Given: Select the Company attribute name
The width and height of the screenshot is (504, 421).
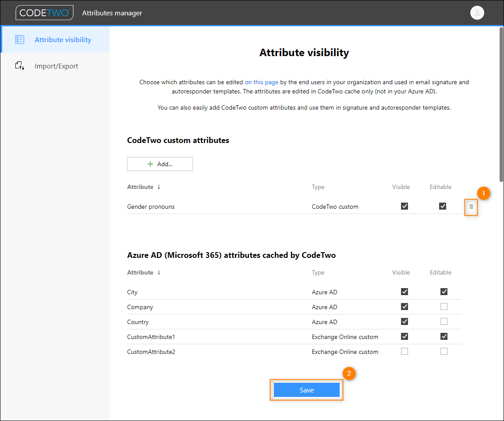Looking at the screenshot, I should click(140, 307).
